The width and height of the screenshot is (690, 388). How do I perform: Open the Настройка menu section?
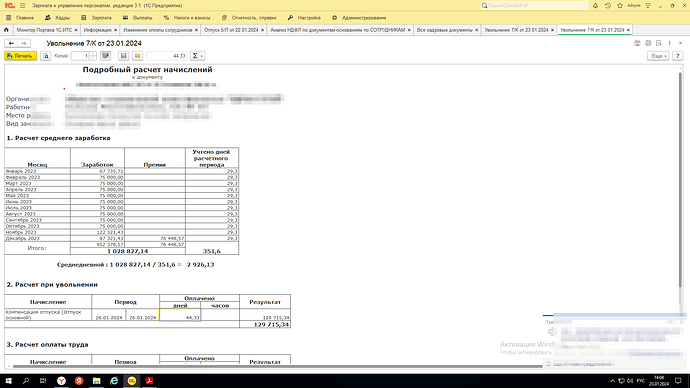pos(304,18)
